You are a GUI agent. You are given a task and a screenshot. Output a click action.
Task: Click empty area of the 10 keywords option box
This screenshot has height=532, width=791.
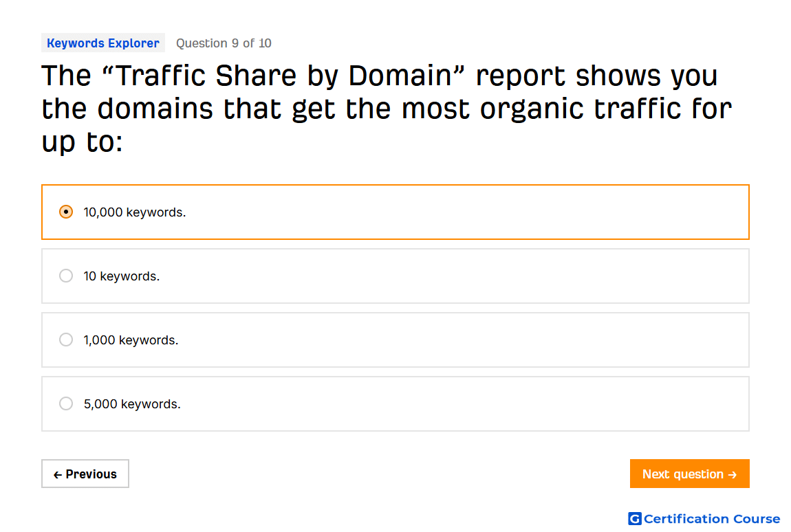pos(454,276)
